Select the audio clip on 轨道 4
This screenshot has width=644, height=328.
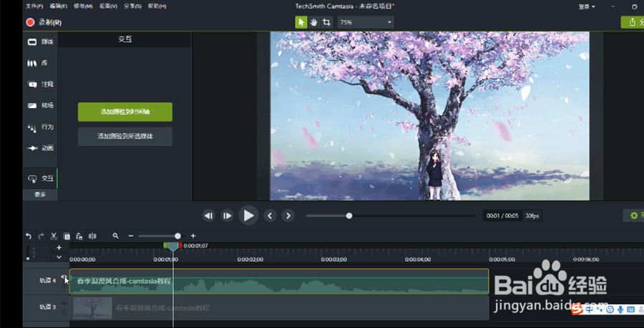(279, 281)
